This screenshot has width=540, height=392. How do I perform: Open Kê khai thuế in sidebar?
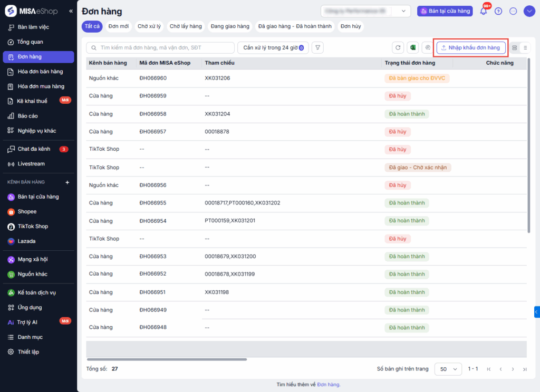pos(32,101)
